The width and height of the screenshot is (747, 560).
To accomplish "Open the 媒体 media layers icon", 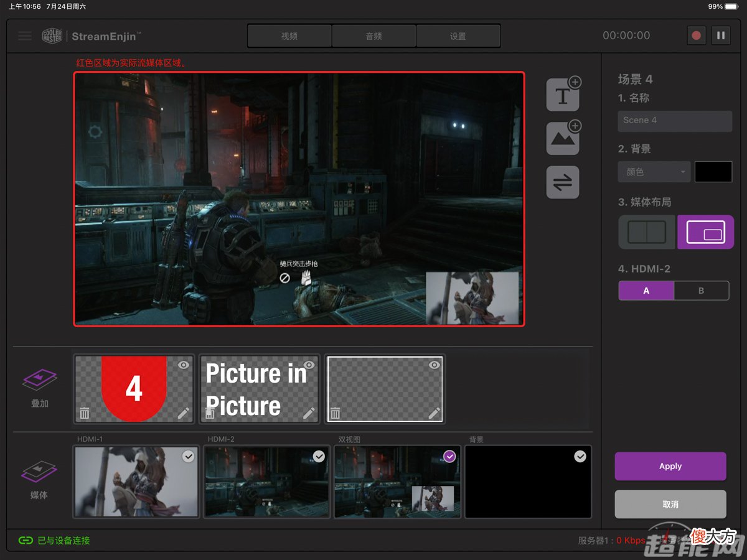I will tap(39, 472).
